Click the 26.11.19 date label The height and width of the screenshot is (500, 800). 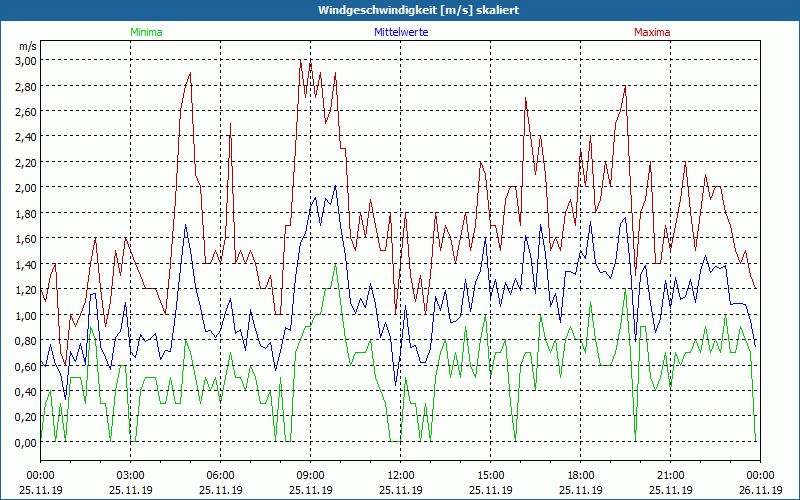[x=760, y=490]
